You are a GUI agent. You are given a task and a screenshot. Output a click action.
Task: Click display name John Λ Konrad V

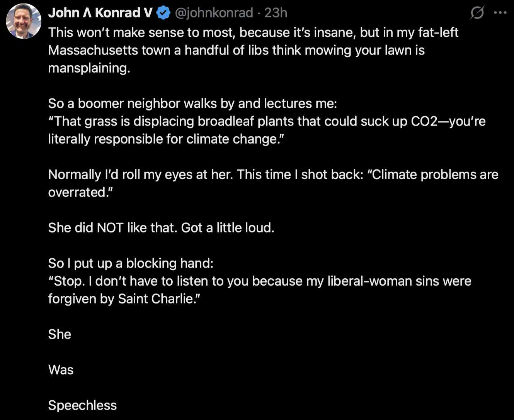click(x=100, y=13)
